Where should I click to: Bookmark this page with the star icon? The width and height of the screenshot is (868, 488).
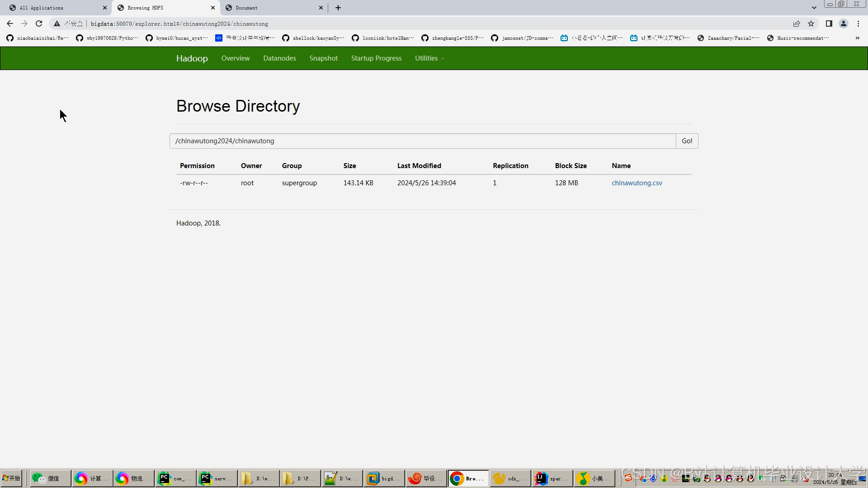pyautogui.click(x=811, y=23)
